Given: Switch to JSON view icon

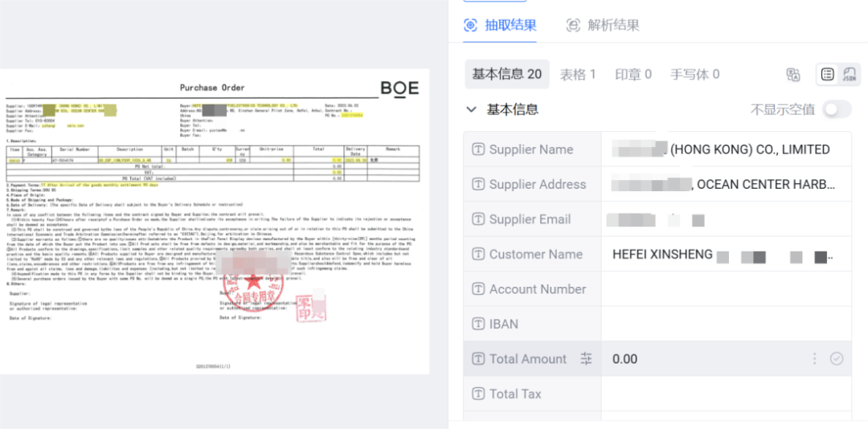Looking at the screenshot, I should tap(849, 75).
